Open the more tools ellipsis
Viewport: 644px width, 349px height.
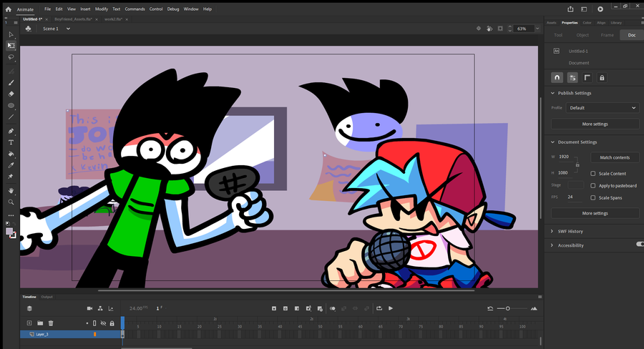[x=11, y=215]
